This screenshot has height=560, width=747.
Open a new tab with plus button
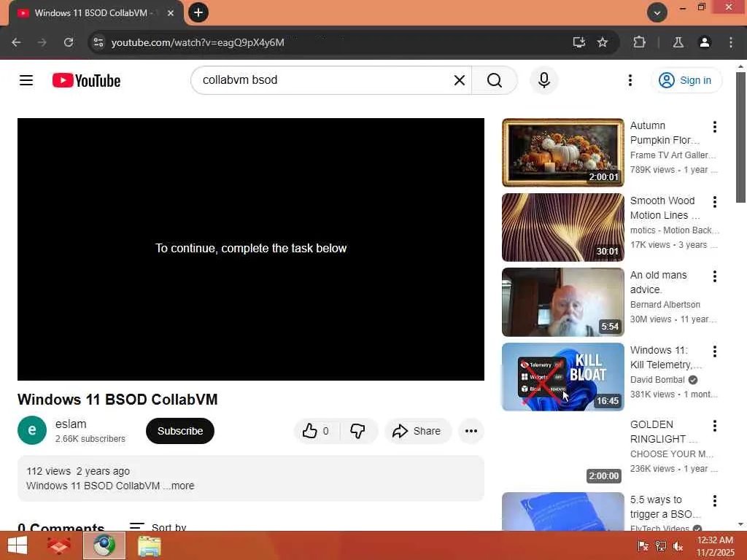[198, 12]
